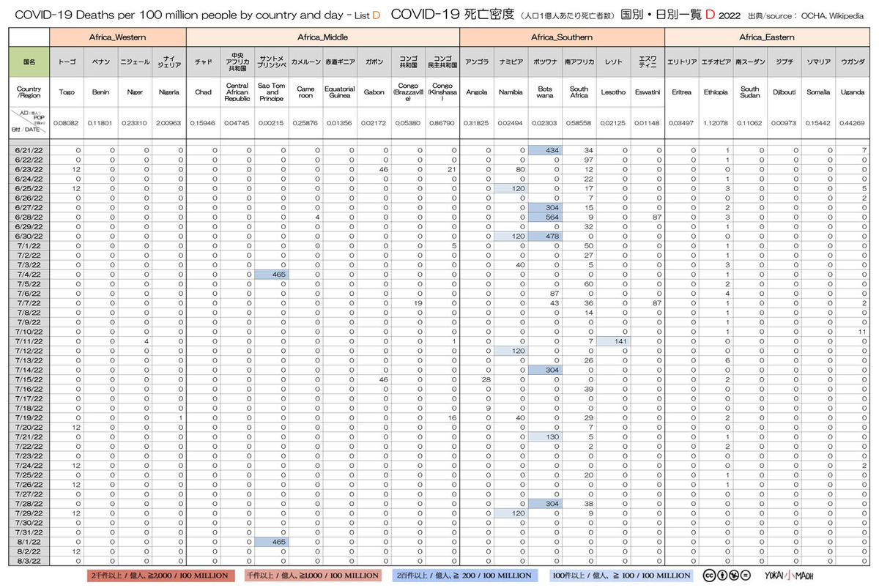
Task: Select the Africa_Eastern region header
Action: click(767, 37)
